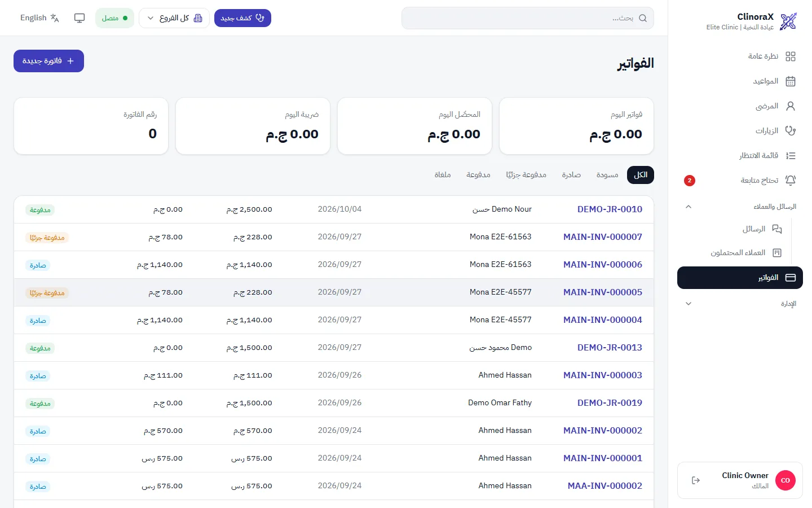Open invoice MAIN-INV-000005 link
The width and height of the screenshot is (812, 508).
point(603,292)
